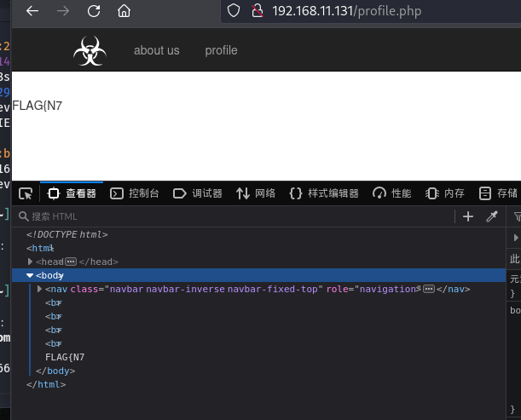Click the nav ellipsis badge
The height and width of the screenshot is (420, 521).
429,289
